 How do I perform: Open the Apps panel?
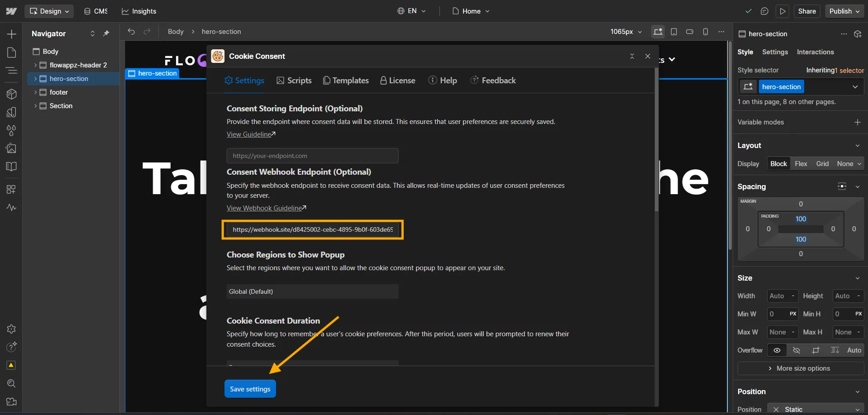pyautogui.click(x=12, y=190)
